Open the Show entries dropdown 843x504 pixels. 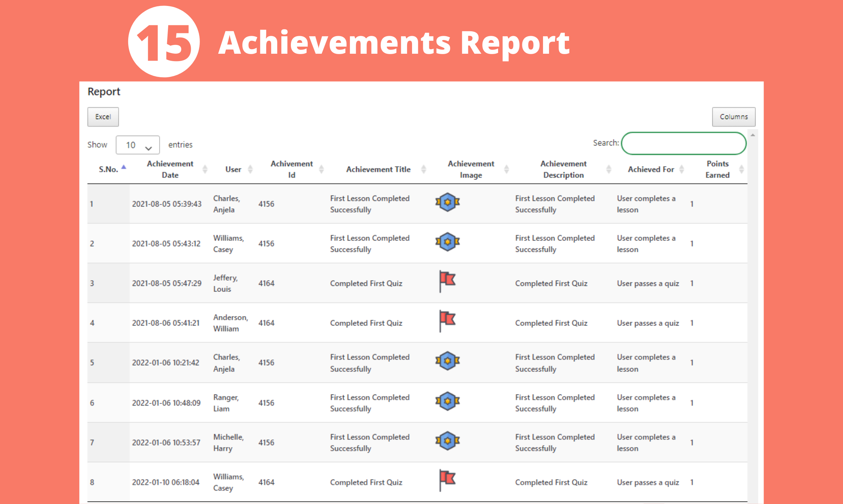coord(138,145)
